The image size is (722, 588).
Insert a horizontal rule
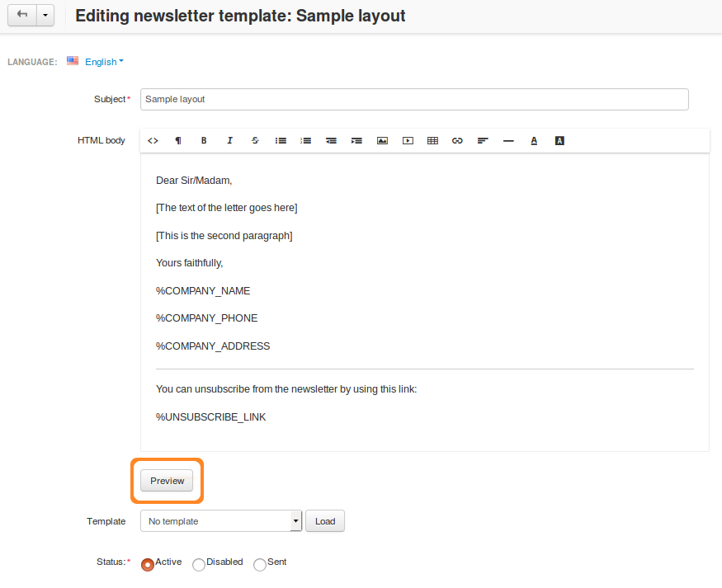point(508,141)
